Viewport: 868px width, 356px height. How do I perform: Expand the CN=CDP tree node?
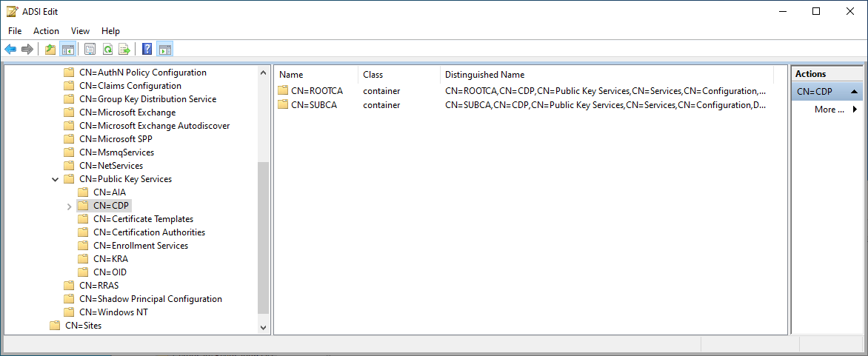pos(70,206)
